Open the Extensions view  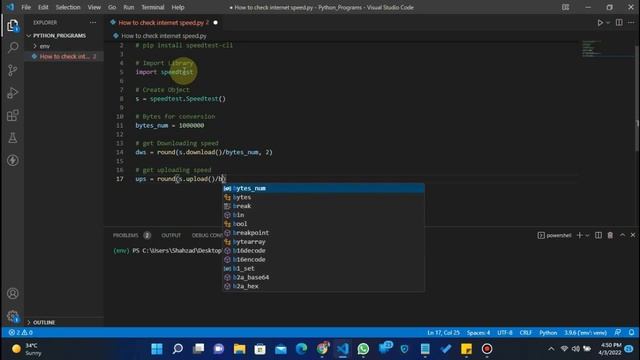click(13, 115)
